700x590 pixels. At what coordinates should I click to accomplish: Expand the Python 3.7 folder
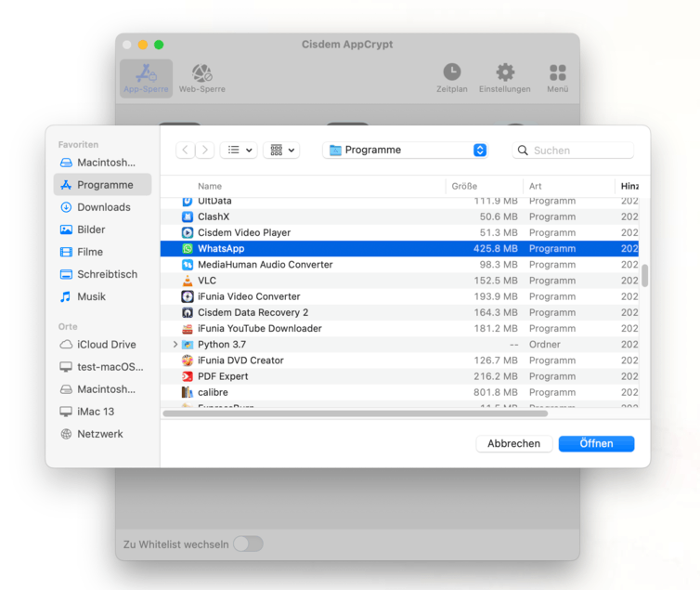point(175,345)
